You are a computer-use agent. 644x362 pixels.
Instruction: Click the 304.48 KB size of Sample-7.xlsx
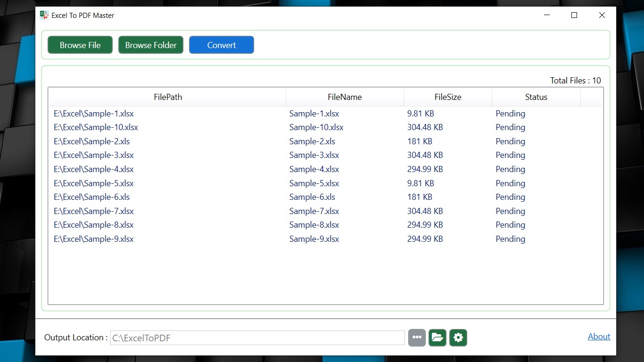click(x=425, y=211)
